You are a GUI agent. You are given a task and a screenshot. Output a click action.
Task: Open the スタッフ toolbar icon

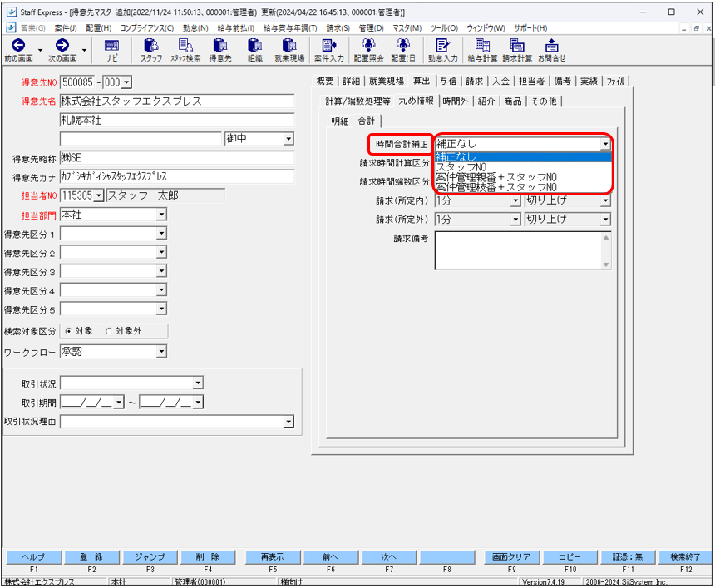coord(151,45)
